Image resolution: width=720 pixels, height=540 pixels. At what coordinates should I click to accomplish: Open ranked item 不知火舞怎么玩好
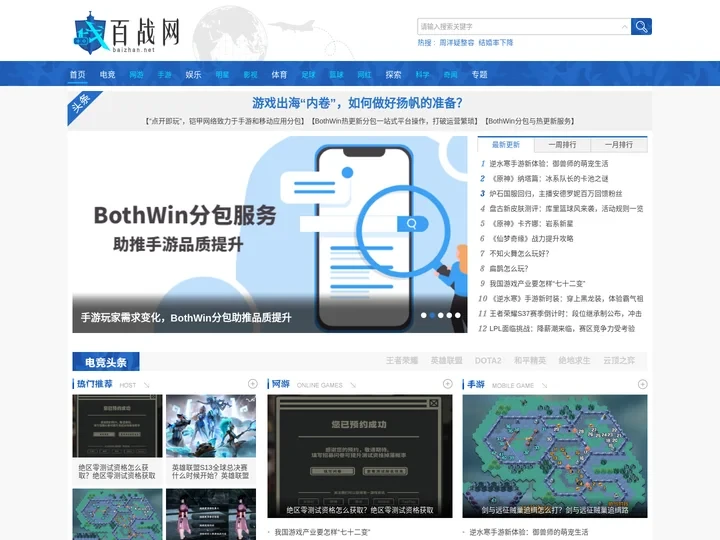tap(519, 253)
